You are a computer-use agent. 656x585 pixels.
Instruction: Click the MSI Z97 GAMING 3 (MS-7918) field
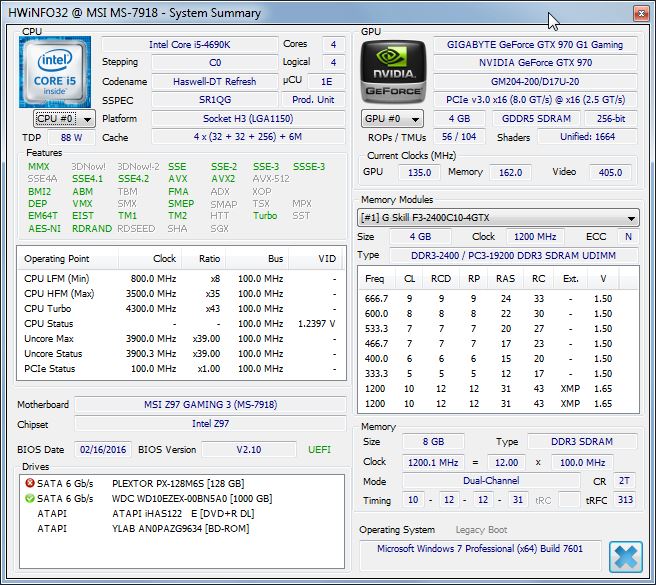(210, 405)
